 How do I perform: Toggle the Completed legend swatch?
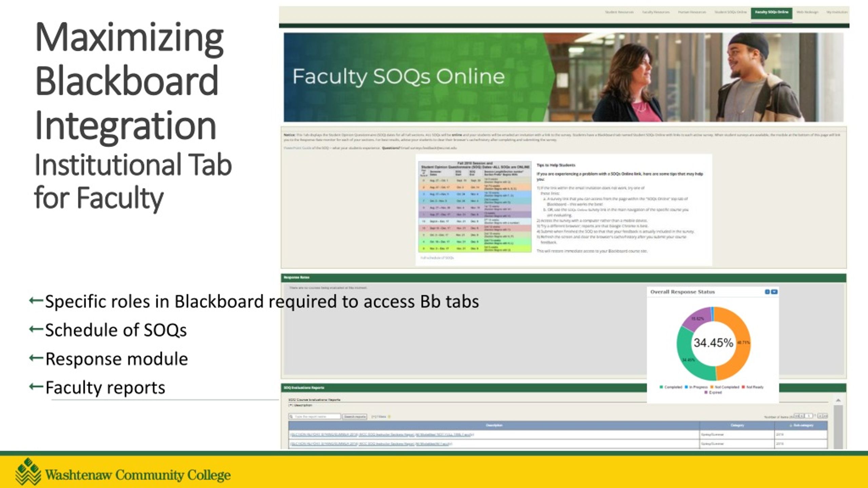point(661,387)
